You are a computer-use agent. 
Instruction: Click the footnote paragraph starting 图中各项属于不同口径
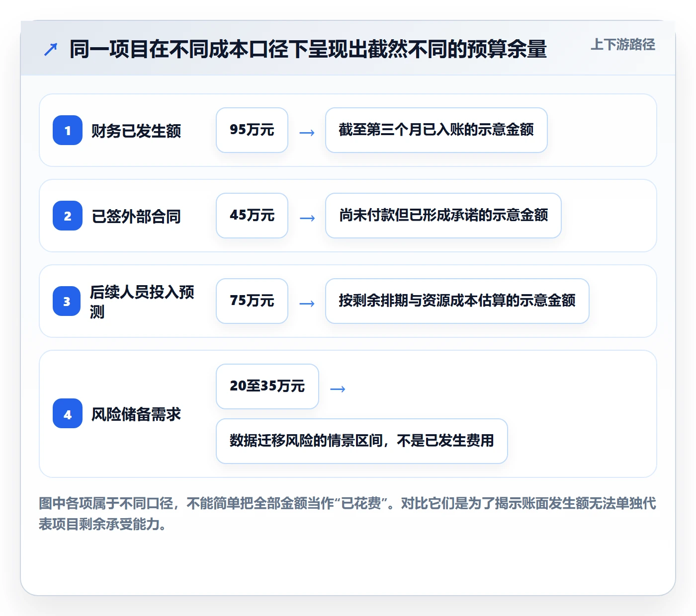[x=348, y=514]
